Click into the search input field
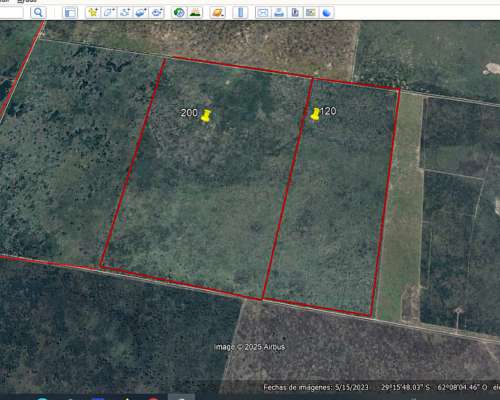The height and width of the screenshot is (400, 500). (11, 13)
